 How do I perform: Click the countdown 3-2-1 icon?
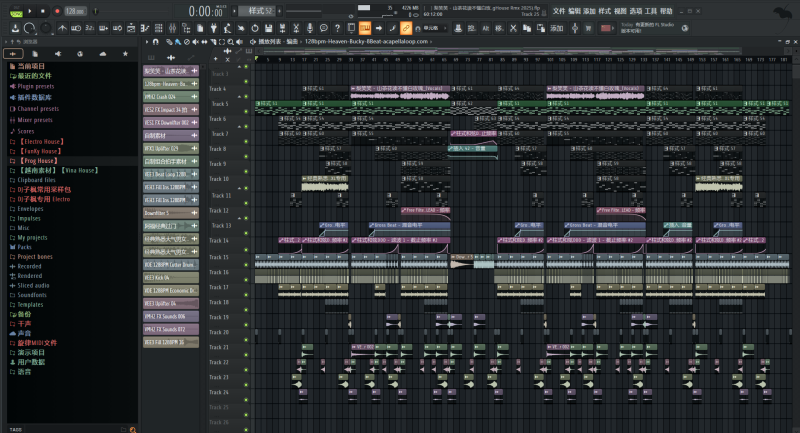point(90,29)
